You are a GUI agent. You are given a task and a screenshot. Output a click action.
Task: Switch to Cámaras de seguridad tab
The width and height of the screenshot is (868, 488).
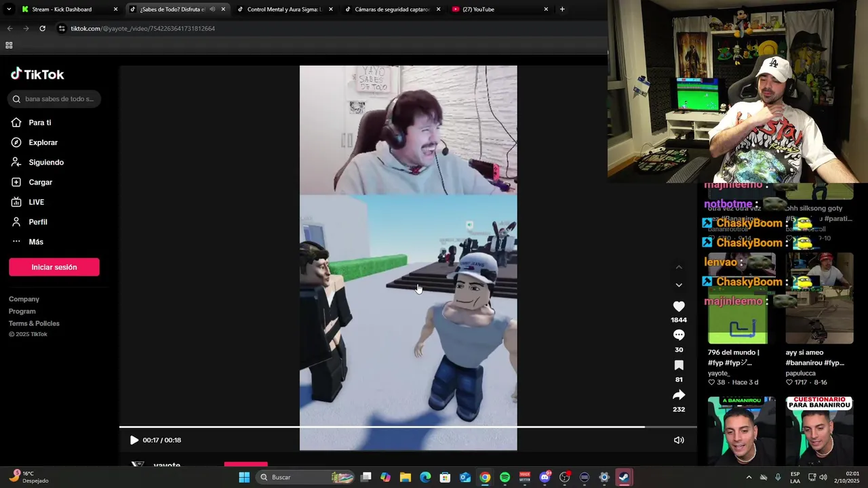[x=392, y=9]
